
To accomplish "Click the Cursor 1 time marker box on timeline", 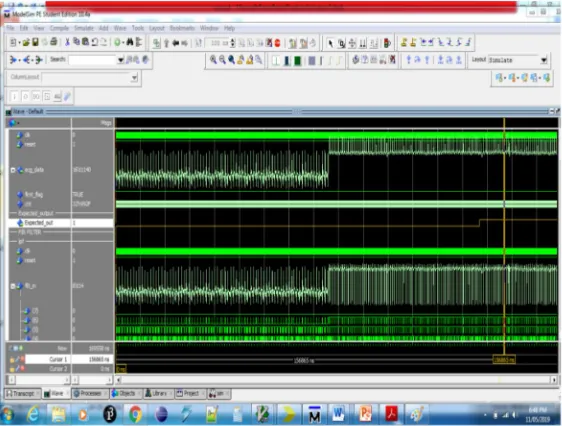I will coord(504,359).
